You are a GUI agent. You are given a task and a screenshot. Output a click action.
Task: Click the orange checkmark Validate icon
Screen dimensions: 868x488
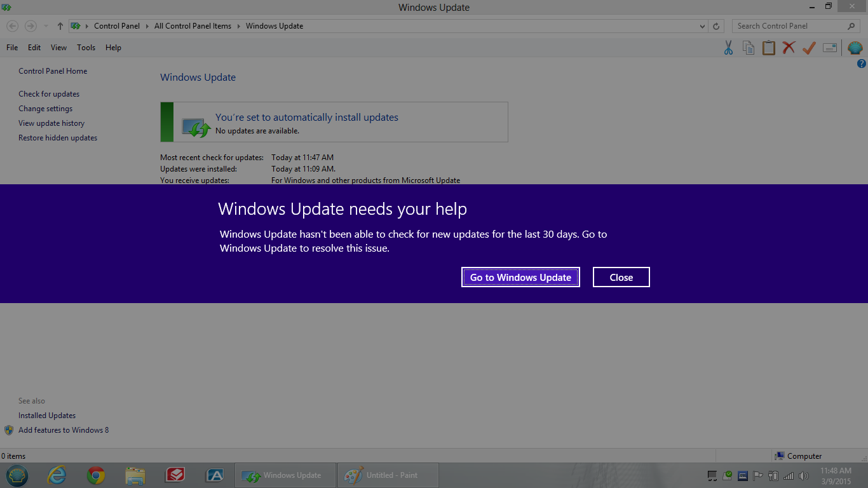809,47
